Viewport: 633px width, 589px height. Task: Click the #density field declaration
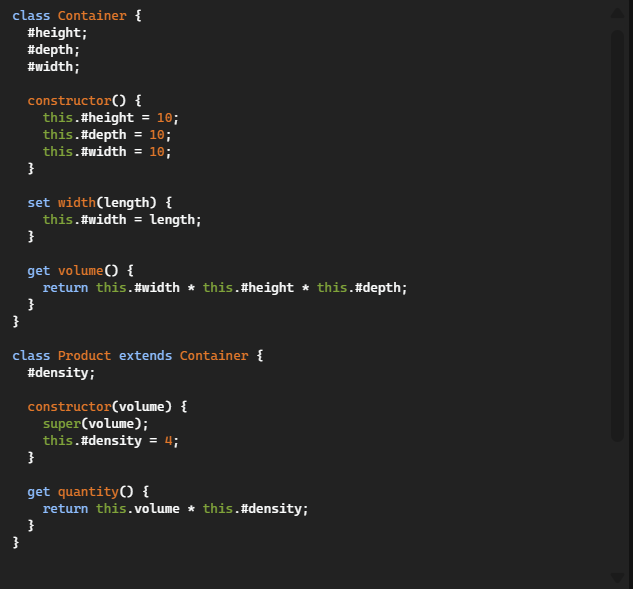pos(61,373)
